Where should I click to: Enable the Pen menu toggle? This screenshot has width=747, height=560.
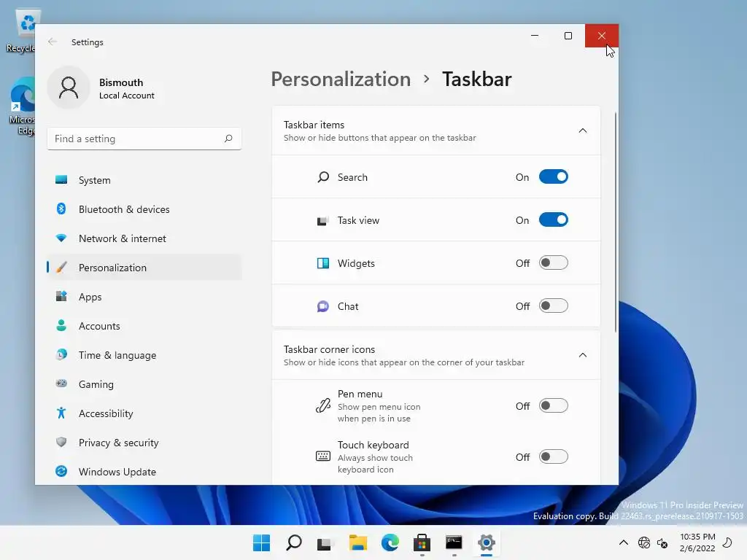pos(553,405)
